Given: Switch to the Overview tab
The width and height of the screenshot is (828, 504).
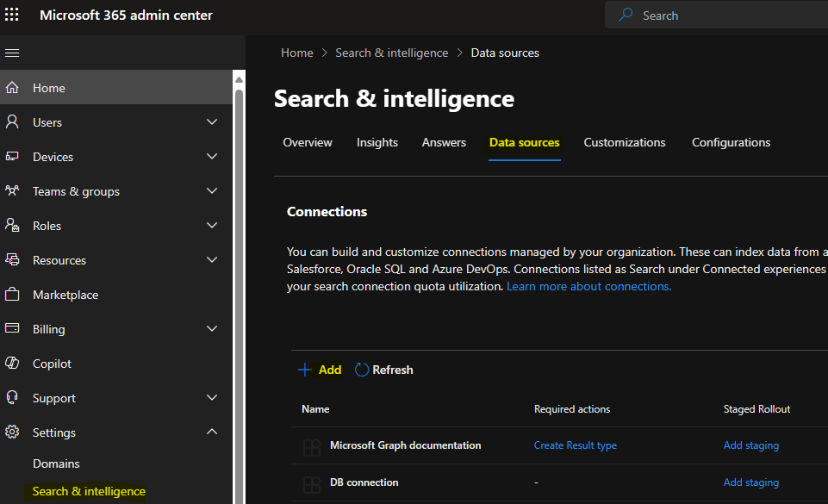Looking at the screenshot, I should pos(308,142).
